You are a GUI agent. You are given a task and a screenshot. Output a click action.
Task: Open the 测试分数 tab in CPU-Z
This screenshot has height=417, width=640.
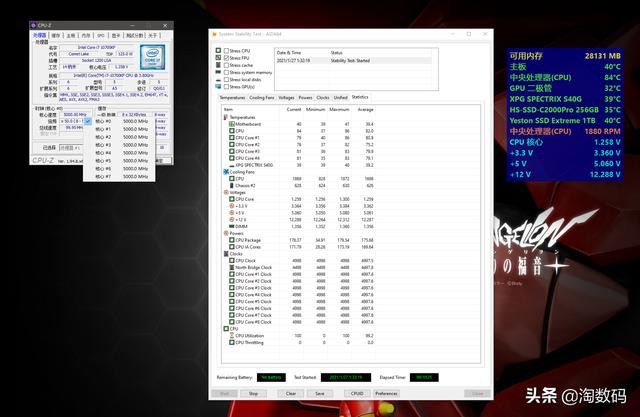coord(134,36)
